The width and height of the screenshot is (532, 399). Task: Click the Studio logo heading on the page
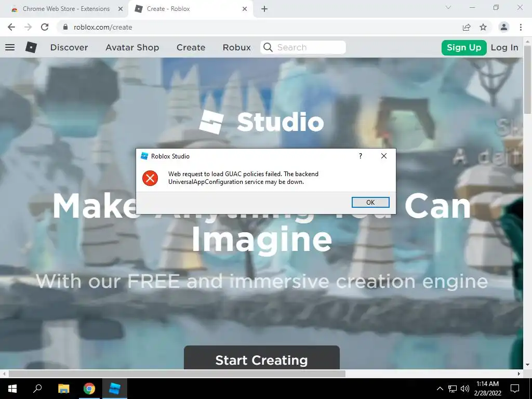[262, 122]
